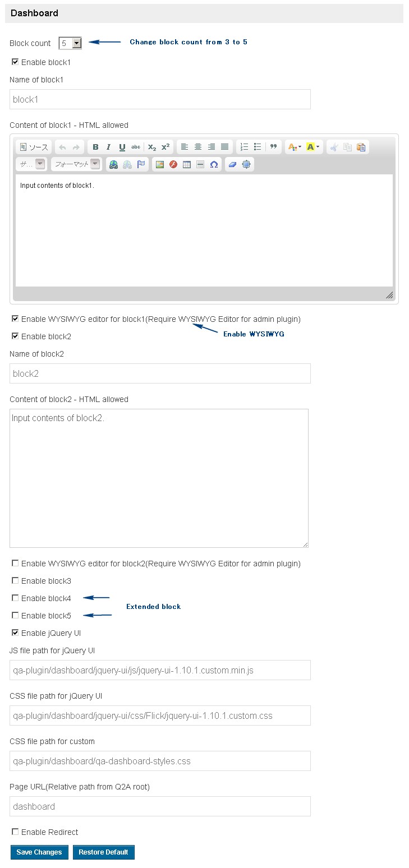Apply italic style in the editor toolbar
This screenshot has width=409, height=868.
109,147
